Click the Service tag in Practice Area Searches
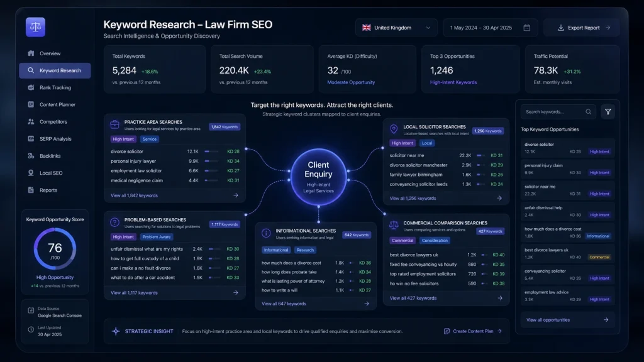Image resolution: width=644 pixels, height=362 pixels. click(x=149, y=139)
